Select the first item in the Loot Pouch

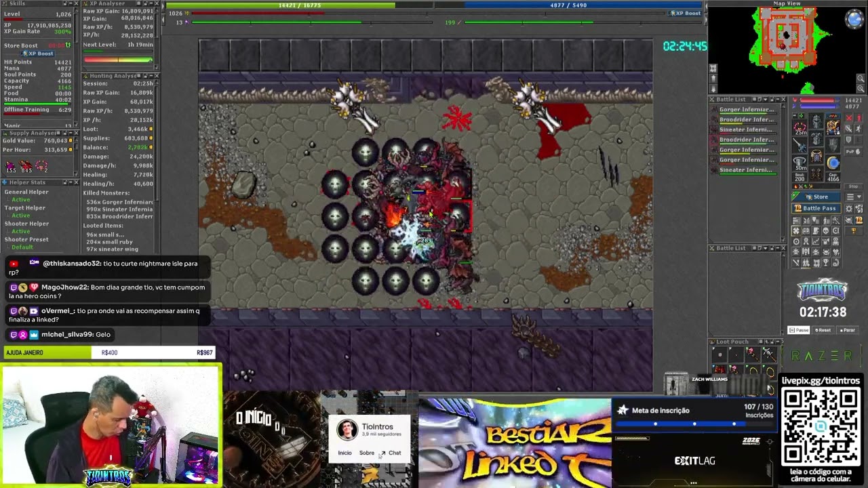(x=720, y=354)
